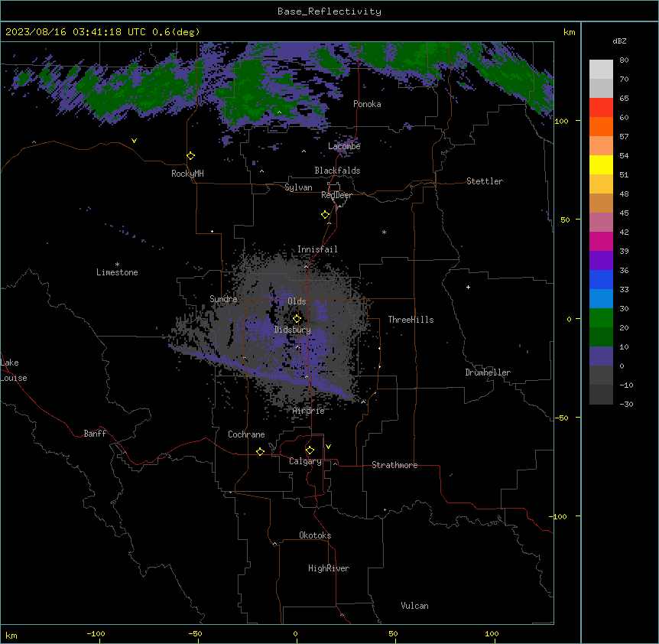Image resolution: width=659 pixels, height=644 pixels.
Task: Click the 50 tick on bottom axis
Action: click(x=393, y=633)
